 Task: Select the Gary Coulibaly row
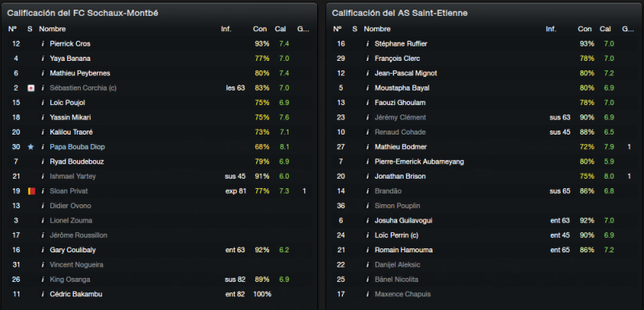(159, 250)
